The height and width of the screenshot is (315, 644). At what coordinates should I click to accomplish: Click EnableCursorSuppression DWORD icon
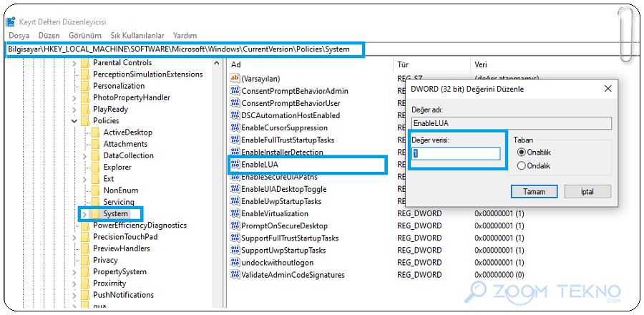click(235, 127)
